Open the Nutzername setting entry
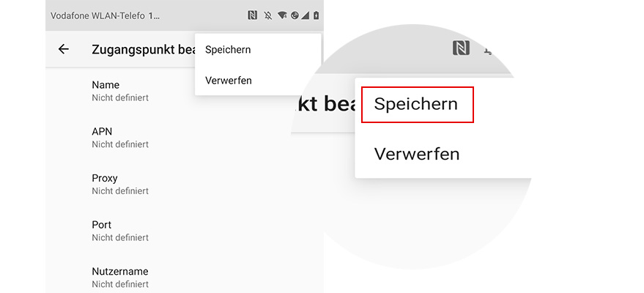The width and height of the screenshot is (644, 293). coord(120,277)
